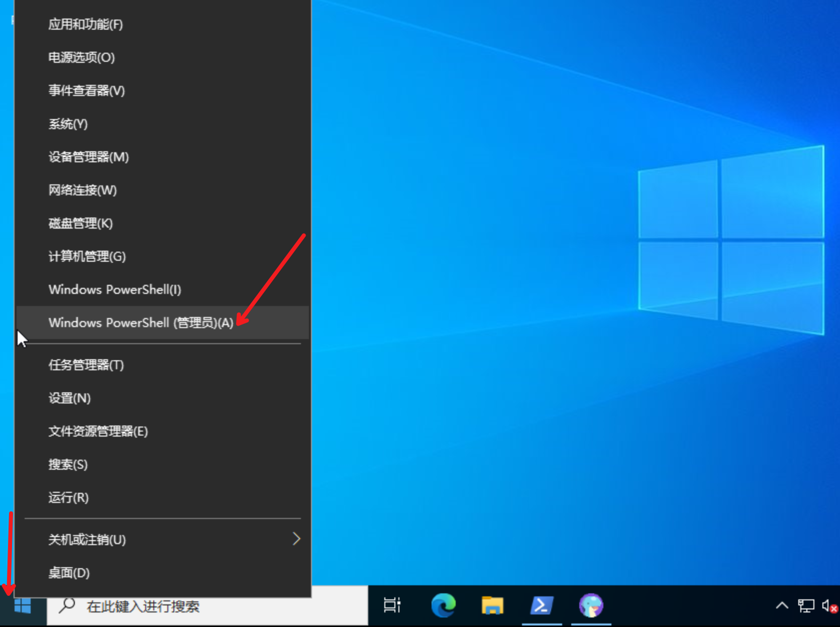Open 文件资源管理器(E) from the menu

coord(98,431)
